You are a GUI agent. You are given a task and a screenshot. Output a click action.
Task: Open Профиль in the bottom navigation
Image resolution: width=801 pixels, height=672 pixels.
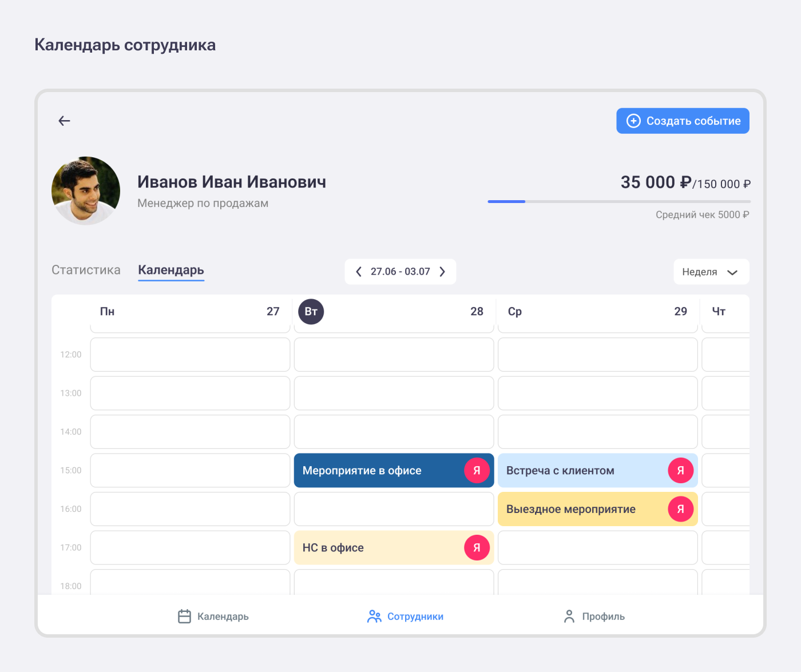coord(594,617)
